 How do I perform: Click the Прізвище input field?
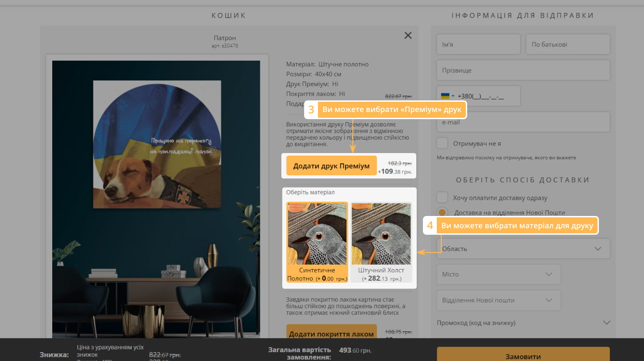(523, 71)
